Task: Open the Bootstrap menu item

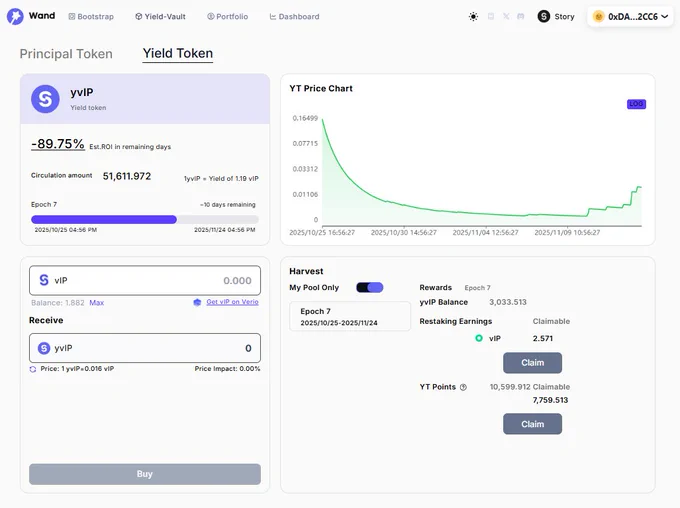Action: (x=91, y=16)
